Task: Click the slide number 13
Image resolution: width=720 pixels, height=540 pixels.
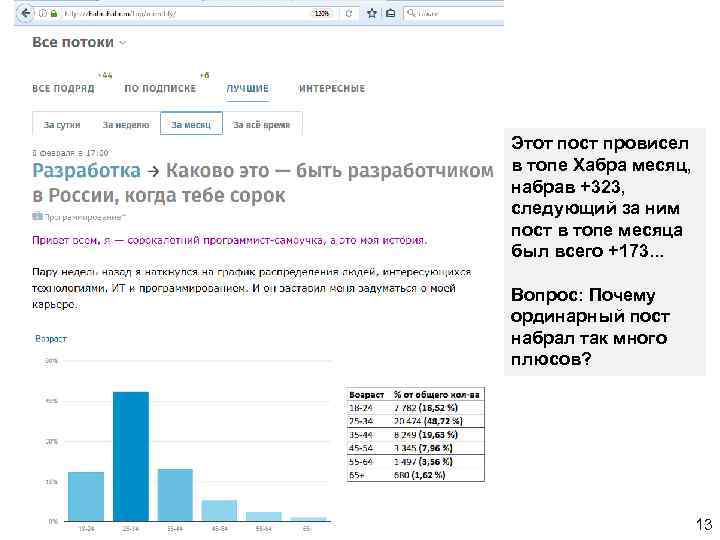Action: point(704,524)
